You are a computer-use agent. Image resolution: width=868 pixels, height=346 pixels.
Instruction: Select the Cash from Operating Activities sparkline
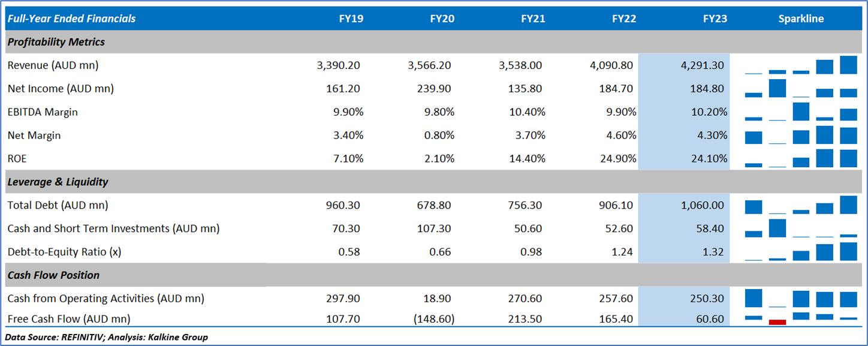pyautogui.click(x=801, y=299)
